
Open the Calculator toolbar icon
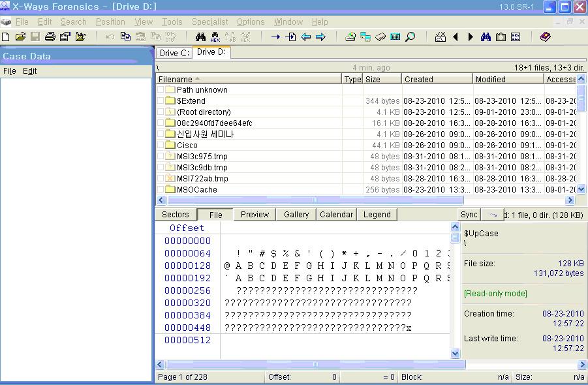click(395, 37)
